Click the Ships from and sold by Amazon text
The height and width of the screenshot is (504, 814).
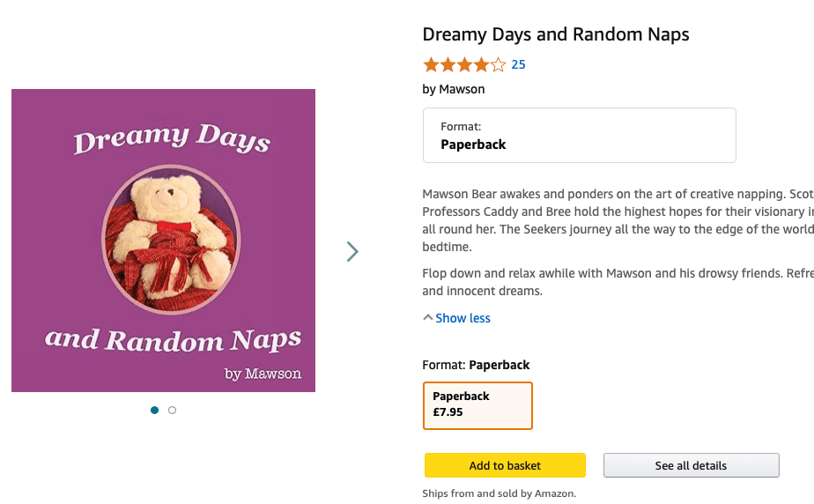click(499, 493)
